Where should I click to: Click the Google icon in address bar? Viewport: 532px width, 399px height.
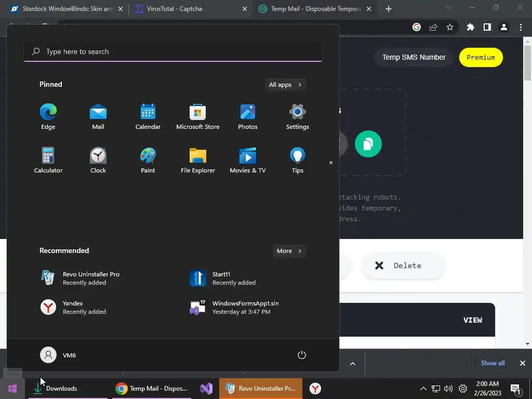tap(417, 27)
